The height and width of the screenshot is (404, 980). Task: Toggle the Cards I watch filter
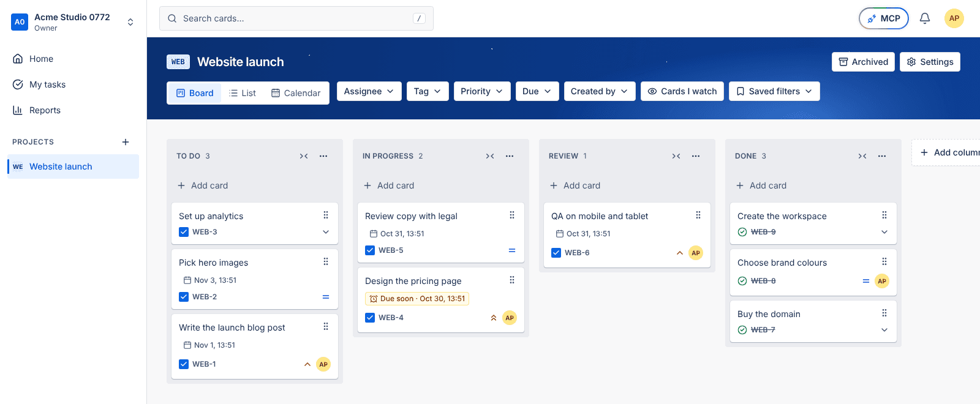(x=682, y=91)
